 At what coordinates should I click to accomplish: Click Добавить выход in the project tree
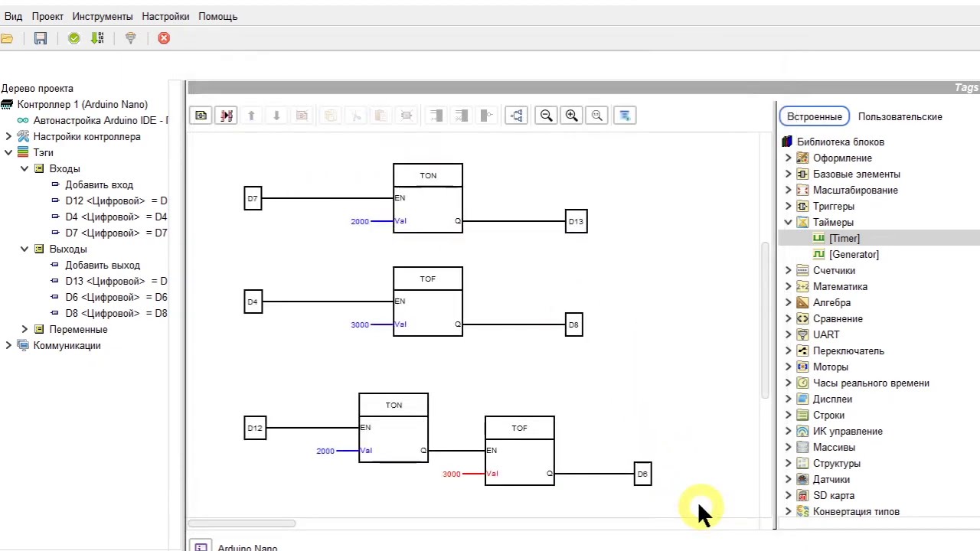[103, 265]
